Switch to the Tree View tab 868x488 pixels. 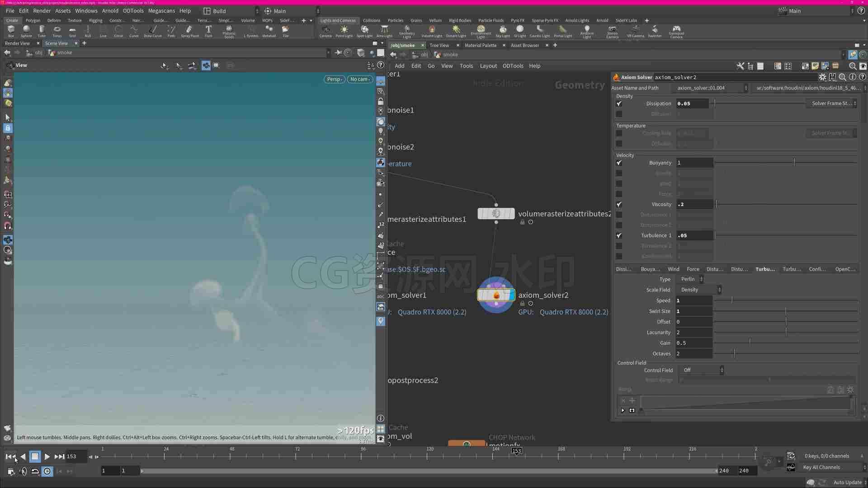click(x=439, y=45)
